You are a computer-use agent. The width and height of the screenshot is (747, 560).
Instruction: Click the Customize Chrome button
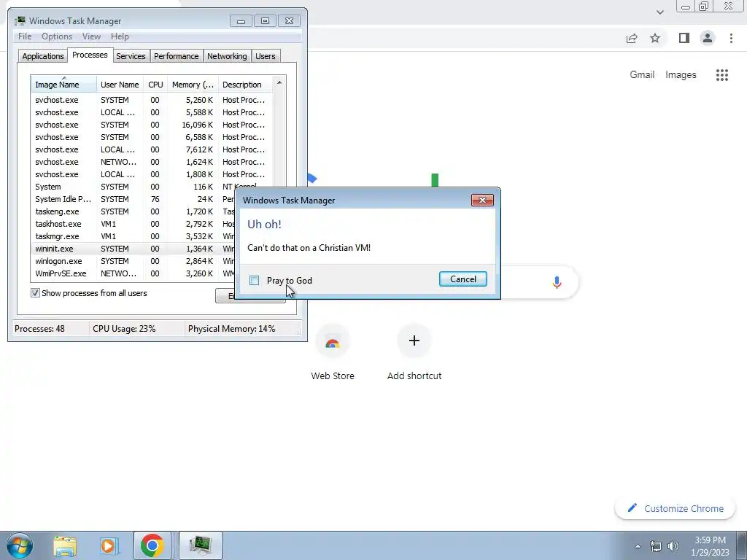click(675, 508)
